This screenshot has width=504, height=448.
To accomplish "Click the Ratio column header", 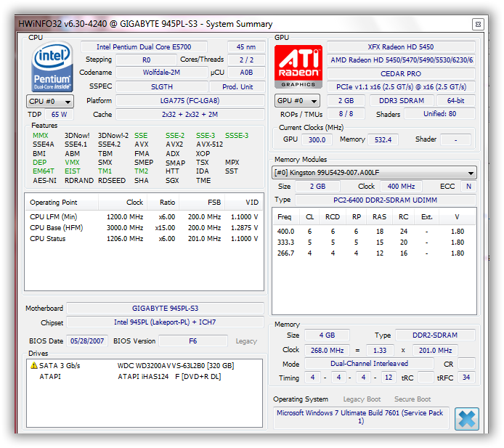I will (x=163, y=203).
